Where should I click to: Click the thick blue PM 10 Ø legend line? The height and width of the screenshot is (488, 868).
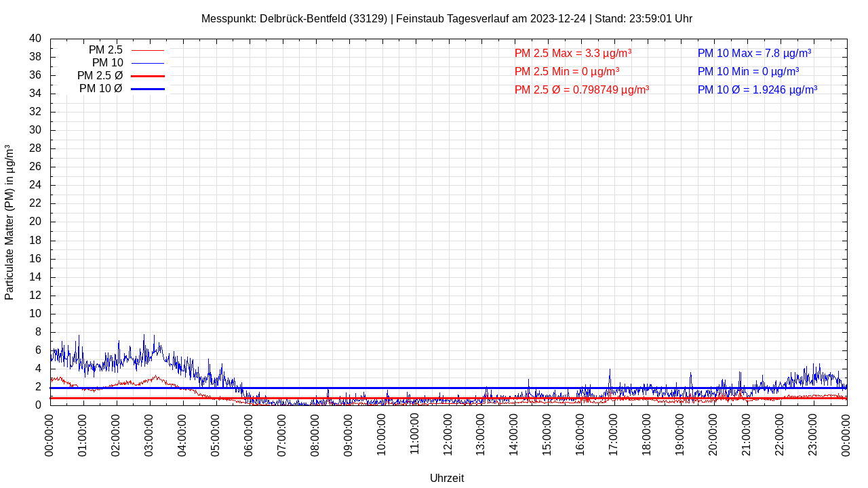pos(148,89)
